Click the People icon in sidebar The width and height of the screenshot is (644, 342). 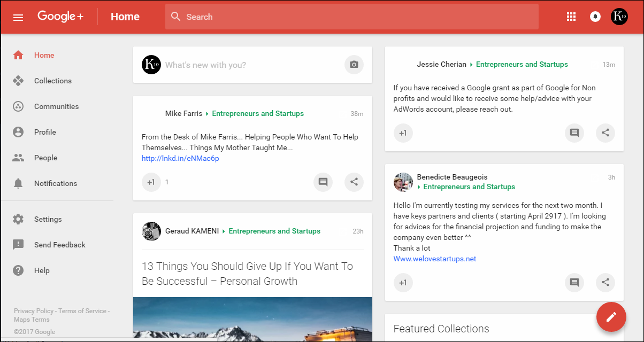18,158
